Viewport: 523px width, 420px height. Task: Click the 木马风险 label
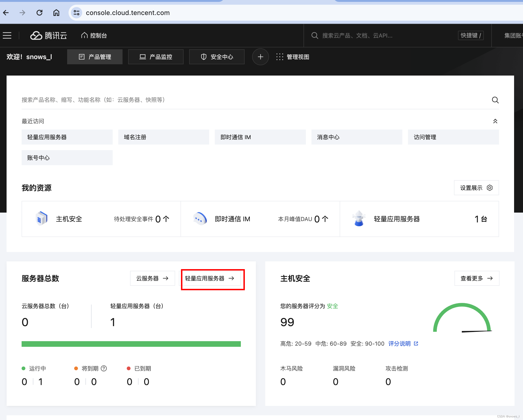(x=292, y=368)
